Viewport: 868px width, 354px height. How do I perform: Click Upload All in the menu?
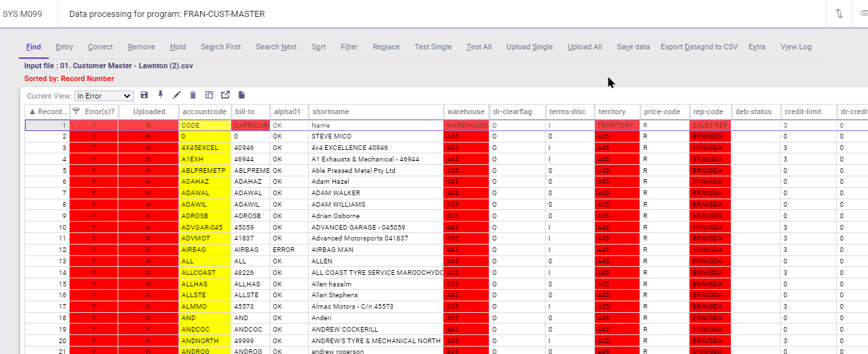tap(585, 47)
